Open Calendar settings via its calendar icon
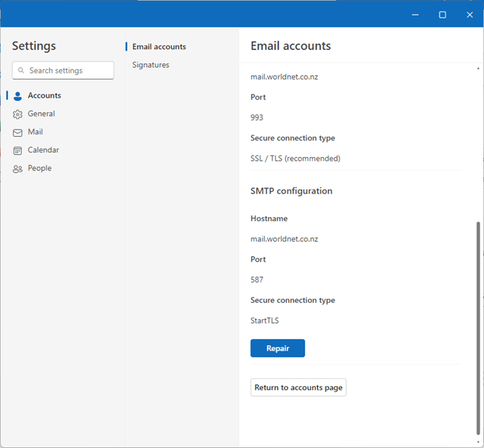Image resolution: width=484 pixels, height=448 pixels. 18,150
